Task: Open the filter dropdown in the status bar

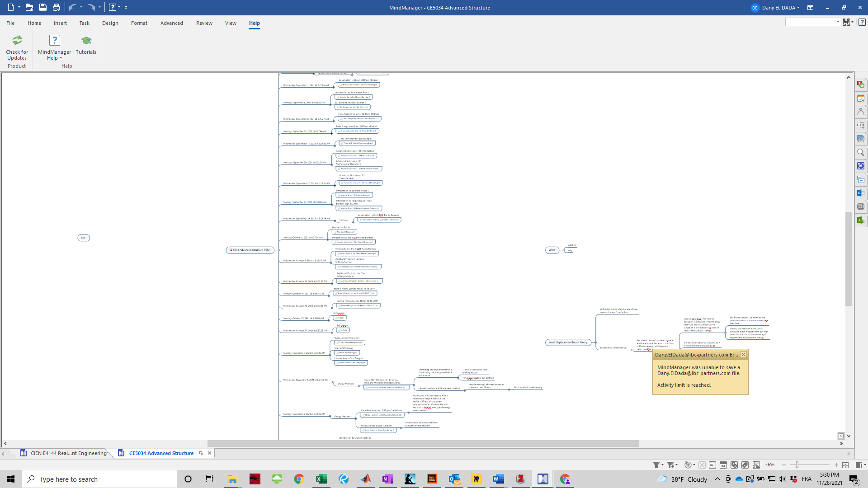Action: (x=662, y=465)
